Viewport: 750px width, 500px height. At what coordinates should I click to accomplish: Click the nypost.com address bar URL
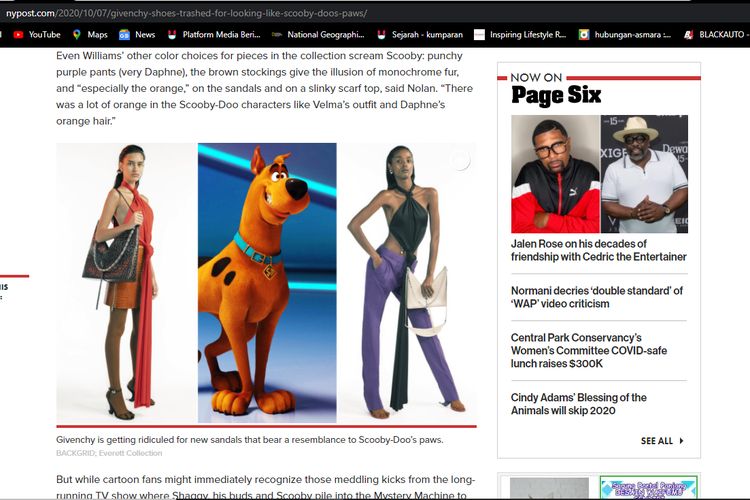click(x=185, y=13)
